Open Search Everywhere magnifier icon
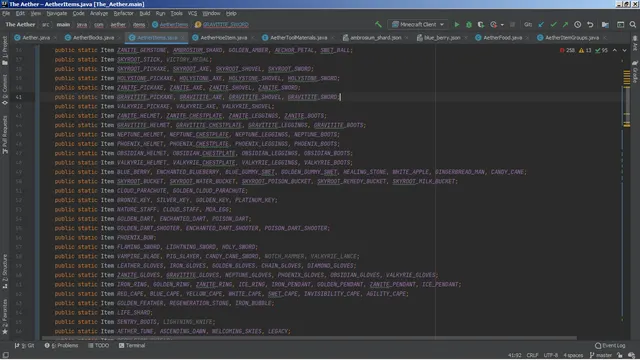Viewport: 640px width, 360px height. coord(633,24)
